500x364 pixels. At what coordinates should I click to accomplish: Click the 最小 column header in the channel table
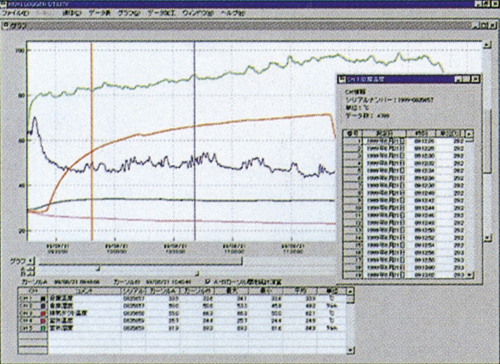(266, 291)
